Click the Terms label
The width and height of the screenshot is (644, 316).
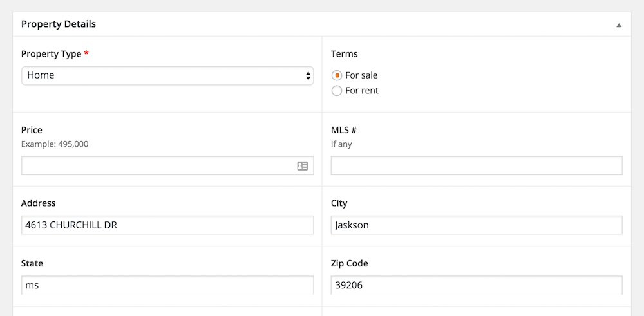(344, 54)
